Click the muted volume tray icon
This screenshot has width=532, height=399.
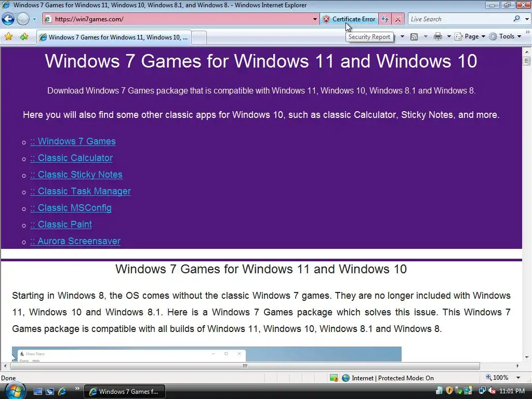pos(492,391)
